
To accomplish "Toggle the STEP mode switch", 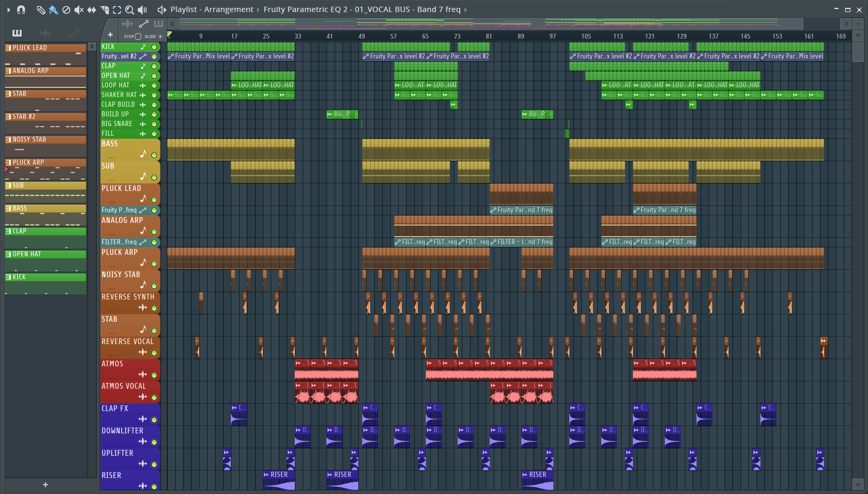I will tap(138, 36).
